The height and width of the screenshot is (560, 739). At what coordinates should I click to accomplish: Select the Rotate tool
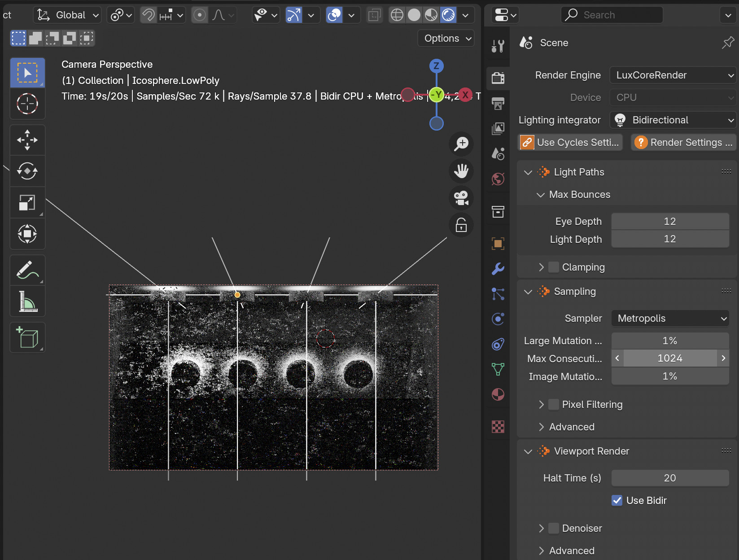tap(27, 171)
